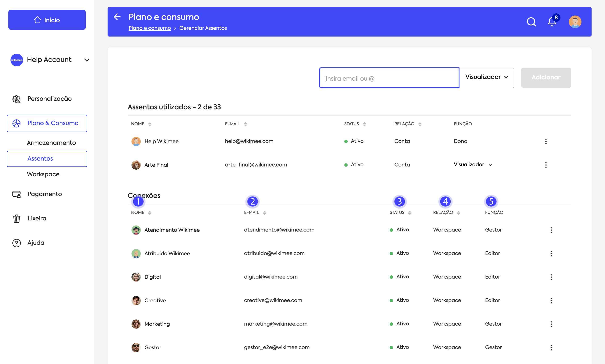Click tour marker number 3
This screenshot has height=364, width=605.
point(399,201)
